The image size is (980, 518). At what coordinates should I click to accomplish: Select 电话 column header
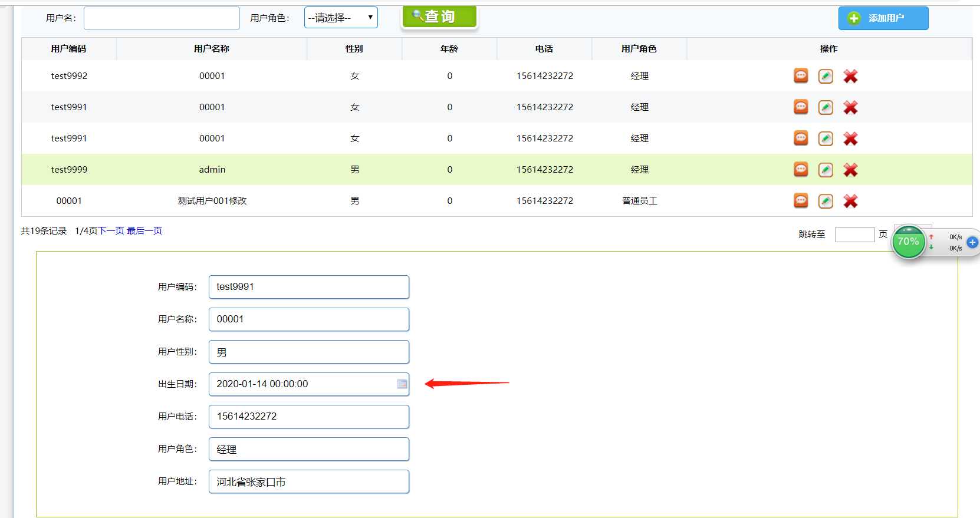tap(544, 49)
